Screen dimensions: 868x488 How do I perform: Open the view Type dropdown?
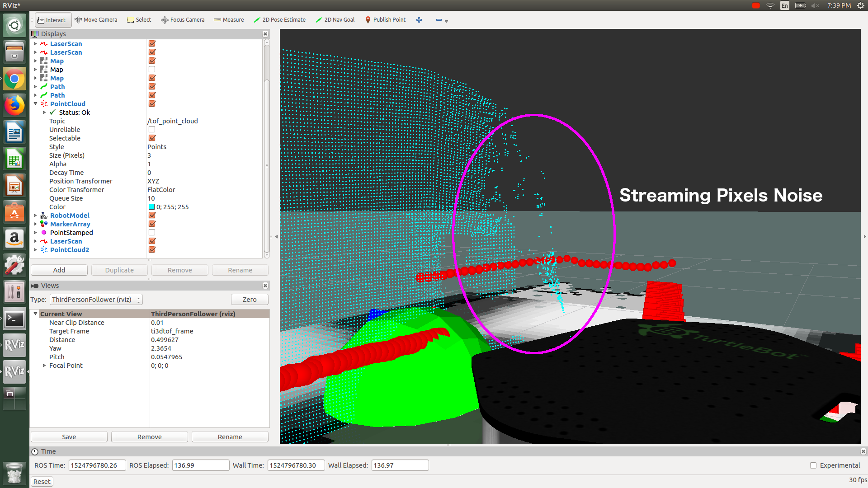[96, 300]
